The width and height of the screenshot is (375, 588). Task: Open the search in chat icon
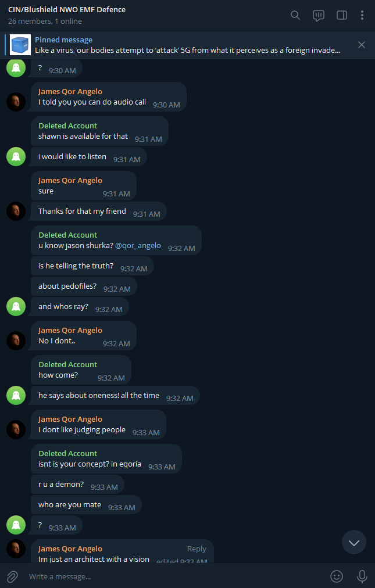pos(295,15)
